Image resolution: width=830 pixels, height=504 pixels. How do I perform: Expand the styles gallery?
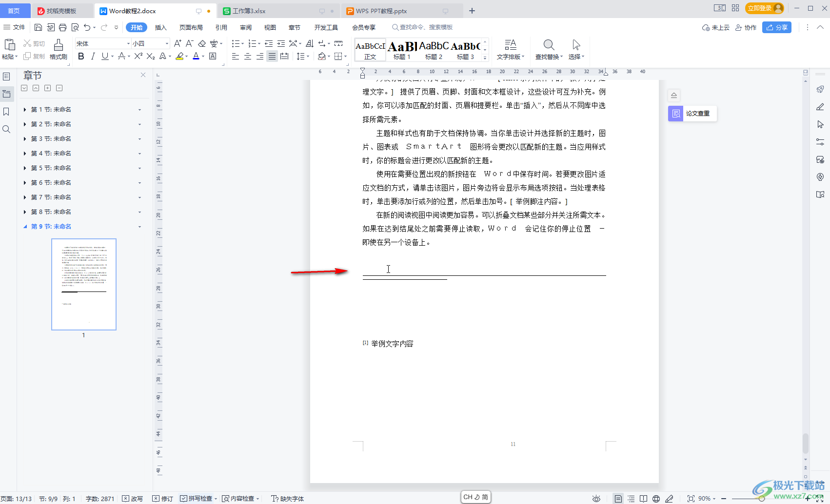(x=485, y=58)
